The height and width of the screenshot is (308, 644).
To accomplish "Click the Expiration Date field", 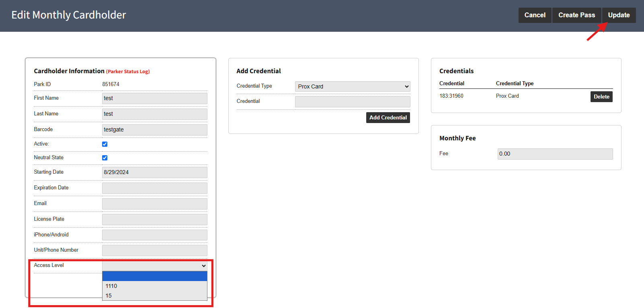I will click(155, 188).
